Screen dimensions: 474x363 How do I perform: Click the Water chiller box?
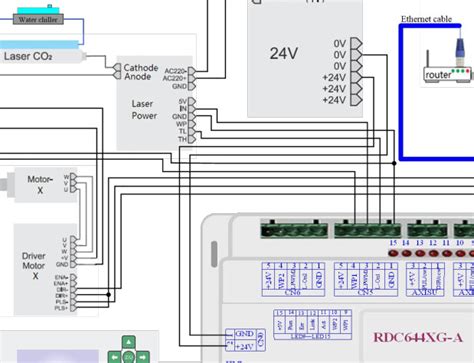click(x=38, y=19)
